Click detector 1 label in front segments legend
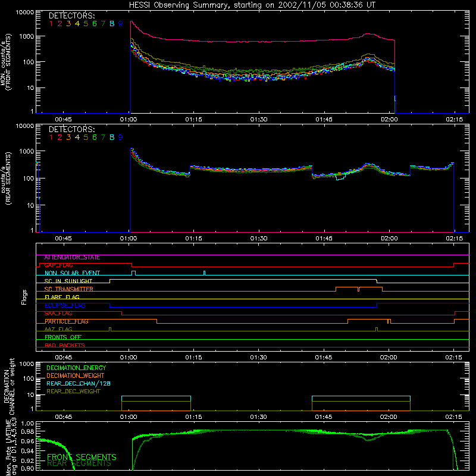Screen dimensions: 476x476 point(51,24)
